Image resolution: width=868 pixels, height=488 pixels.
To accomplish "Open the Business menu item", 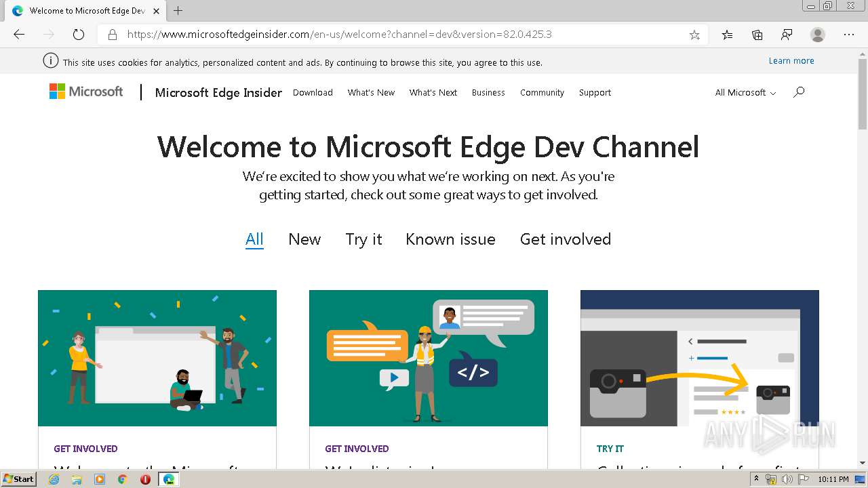I will click(488, 93).
